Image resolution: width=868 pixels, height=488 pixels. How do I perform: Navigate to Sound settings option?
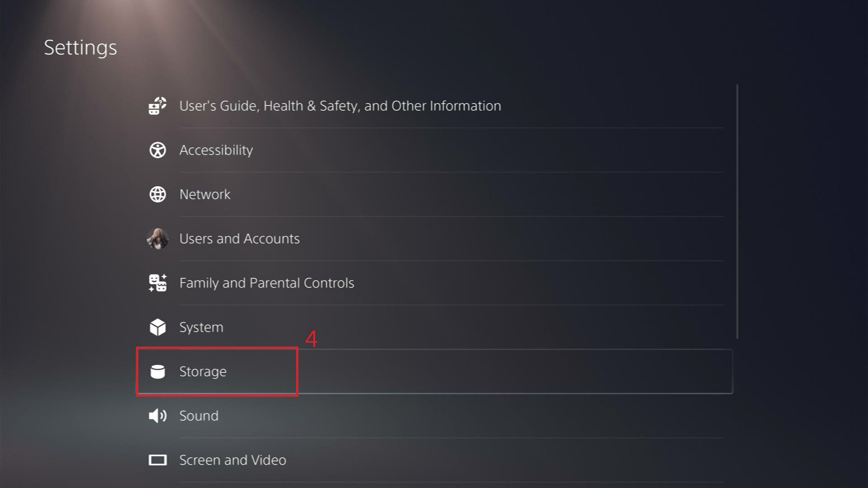(198, 415)
